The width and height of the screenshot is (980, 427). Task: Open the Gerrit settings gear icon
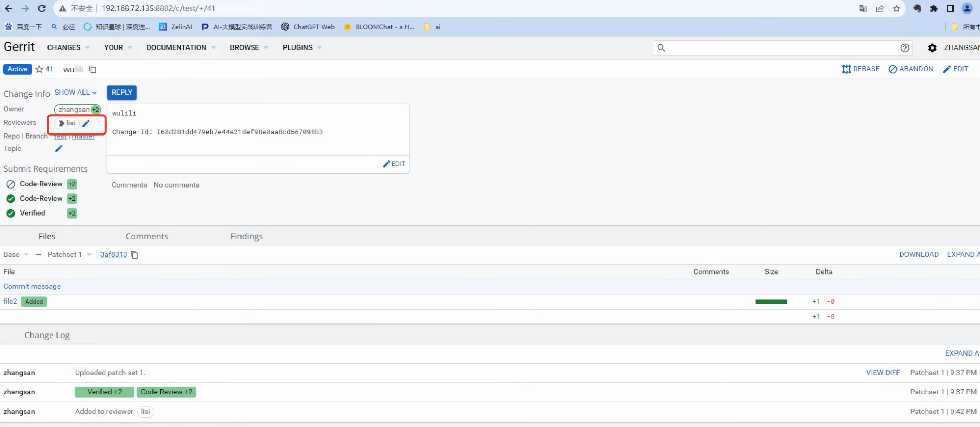pyautogui.click(x=932, y=47)
